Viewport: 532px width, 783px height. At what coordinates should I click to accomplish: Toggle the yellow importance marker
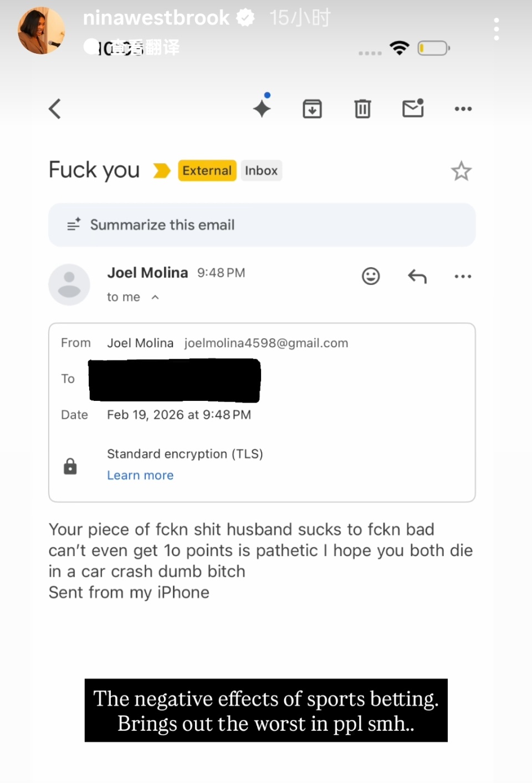pos(161,171)
